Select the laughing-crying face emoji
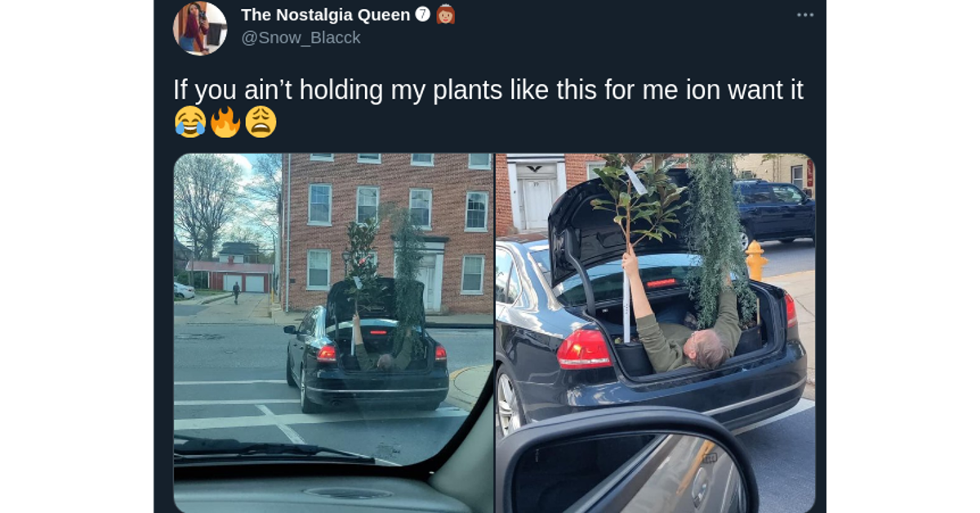The image size is (980, 513). 189,123
